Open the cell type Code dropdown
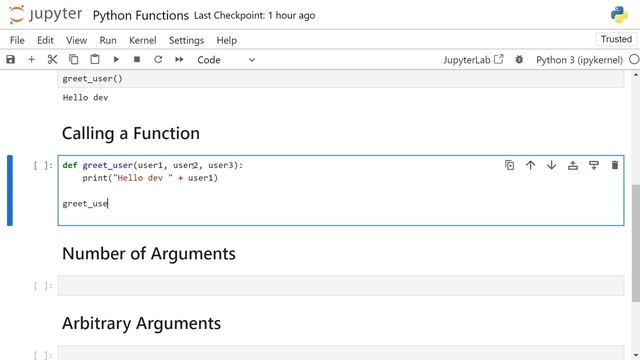Viewport: 640px width, 360px height. coord(226,60)
